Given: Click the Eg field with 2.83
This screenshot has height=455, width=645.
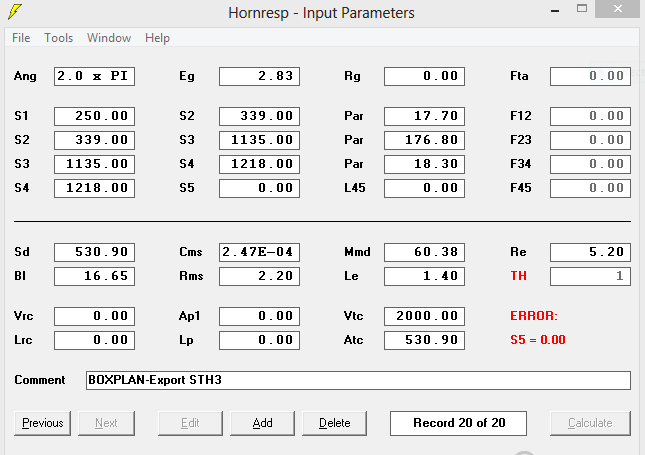Looking at the screenshot, I should (x=260, y=77).
